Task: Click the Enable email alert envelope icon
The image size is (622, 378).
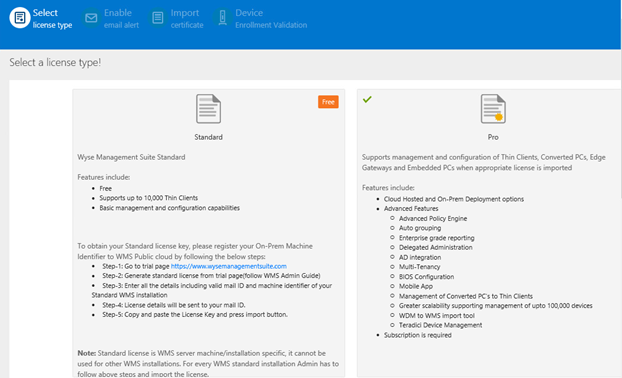Action: tap(91, 18)
